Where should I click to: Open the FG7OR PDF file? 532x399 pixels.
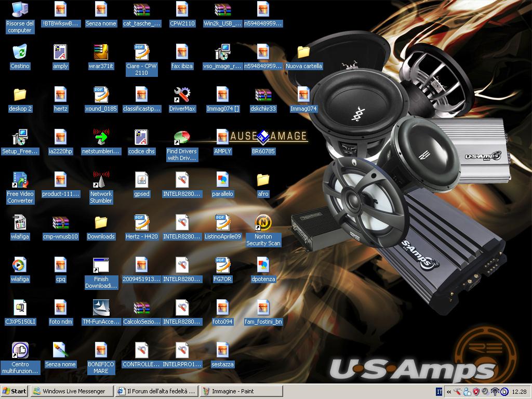[x=222, y=270]
